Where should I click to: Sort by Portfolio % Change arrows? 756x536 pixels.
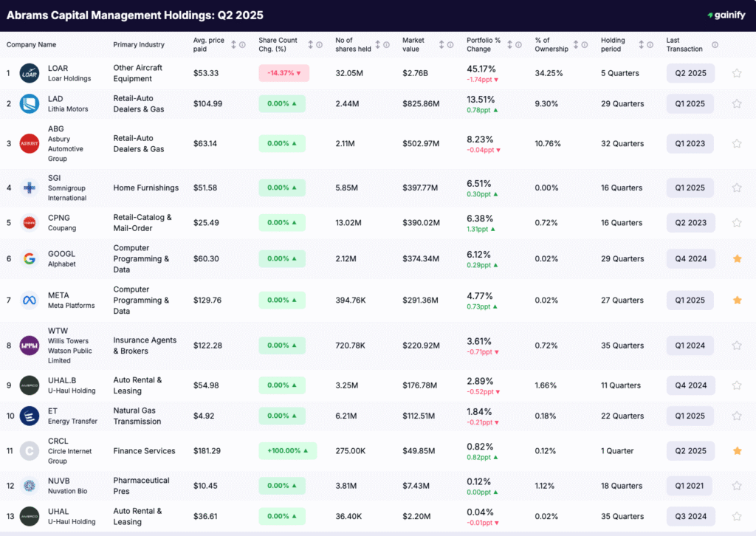click(509, 45)
